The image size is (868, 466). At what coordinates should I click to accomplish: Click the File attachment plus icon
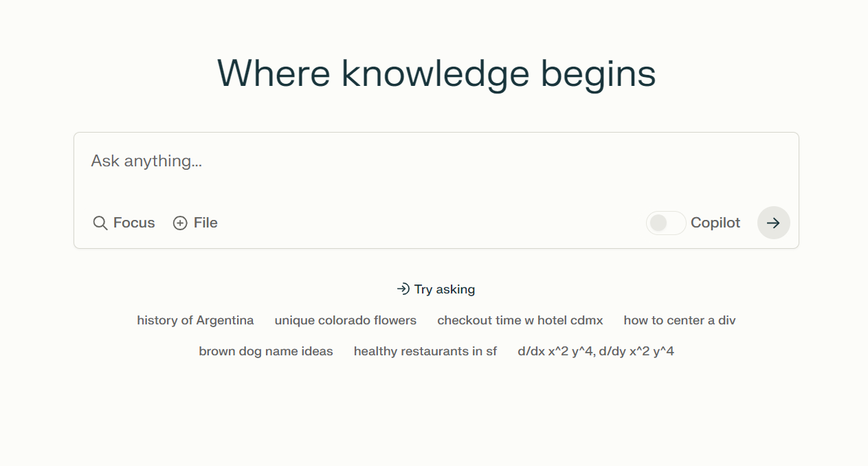179,223
